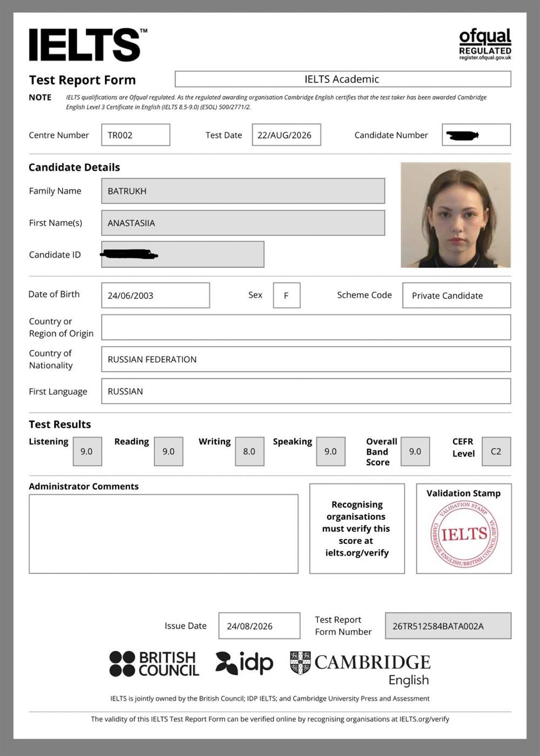Image resolution: width=540 pixels, height=756 pixels.
Task: Click the First Name field ANASTASIIA
Action: 243,223
